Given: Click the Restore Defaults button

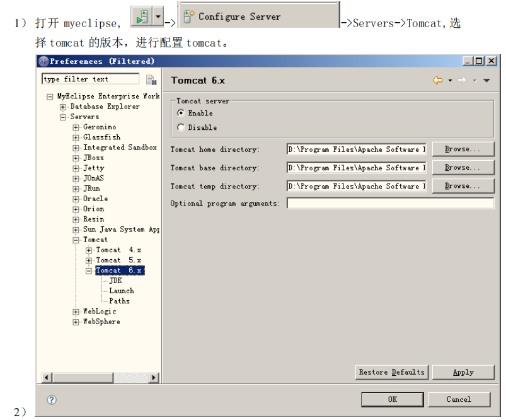Looking at the screenshot, I should [x=392, y=372].
